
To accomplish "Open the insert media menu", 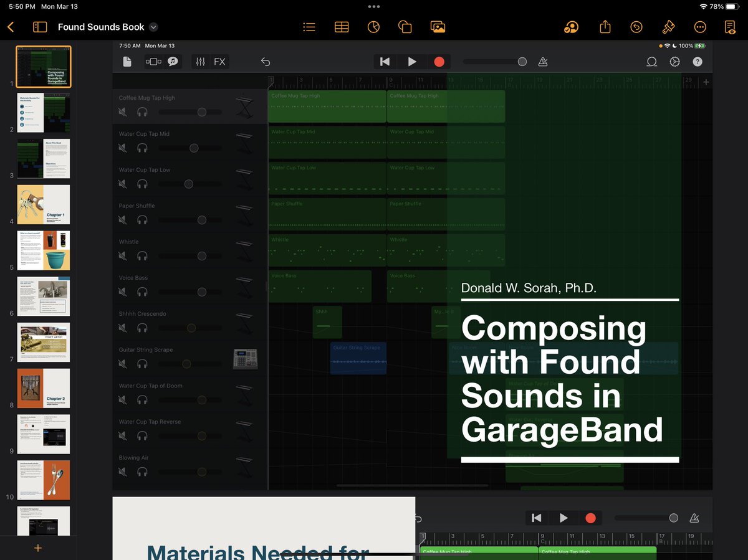I will [438, 27].
